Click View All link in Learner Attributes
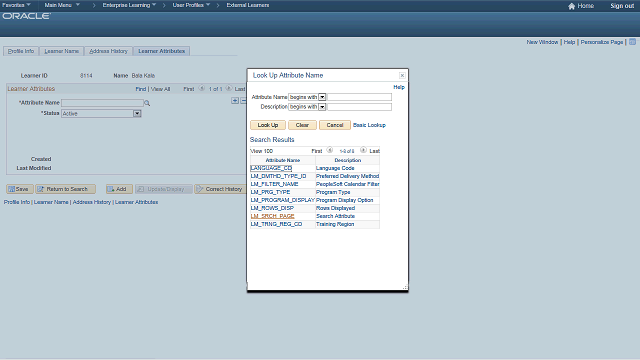The width and height of the screenshot is (640, 360). pyautogui.click(x=160, y=89)
